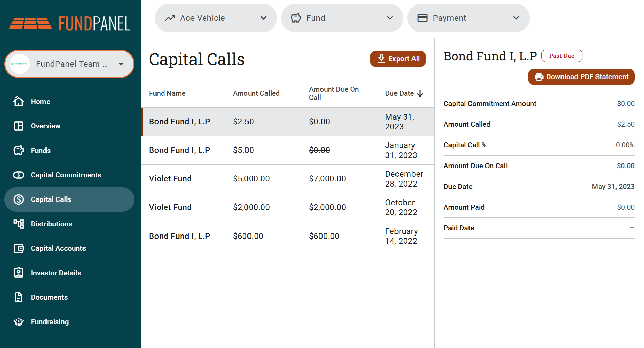Click the $5,000.00 amount called cell
Viewport: 644px width, 348px height.
[x=251, y=179]
